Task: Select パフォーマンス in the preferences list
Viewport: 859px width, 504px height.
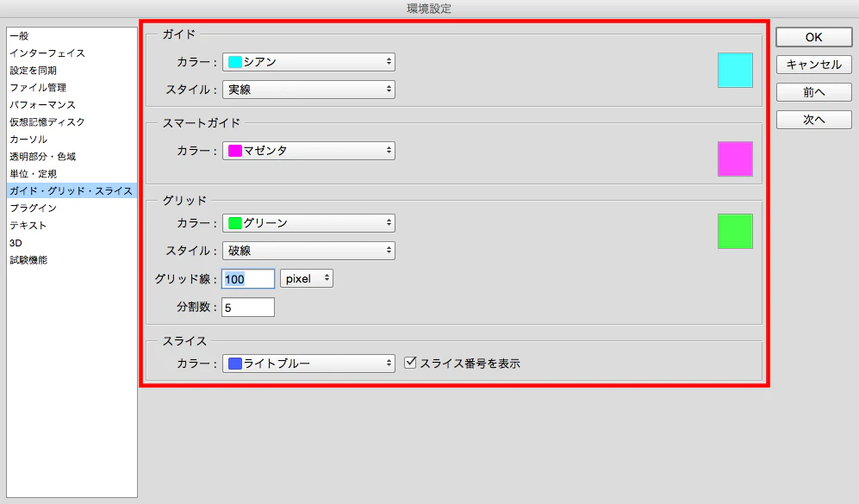Action: coord(72,104)
